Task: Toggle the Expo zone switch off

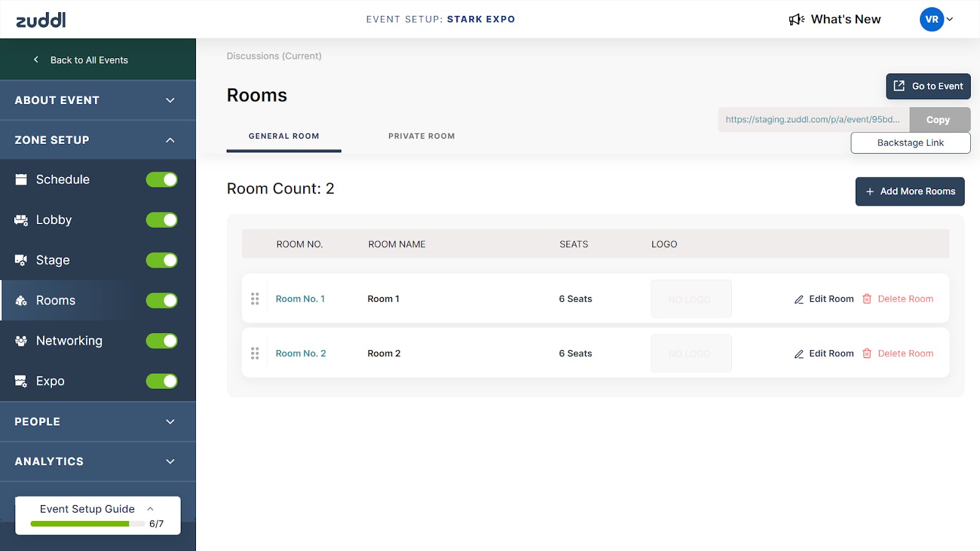Action: point(162,381)
